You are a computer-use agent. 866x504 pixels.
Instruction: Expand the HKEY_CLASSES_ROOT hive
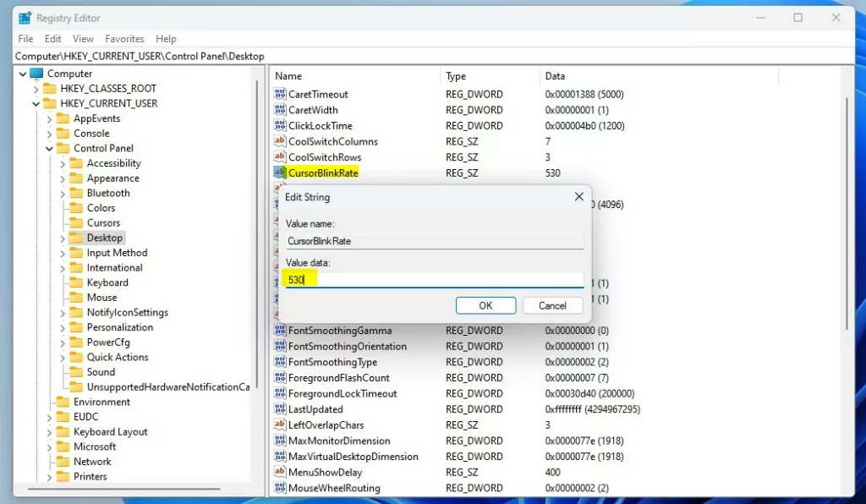pyautogui.click(x=36, y=89)
